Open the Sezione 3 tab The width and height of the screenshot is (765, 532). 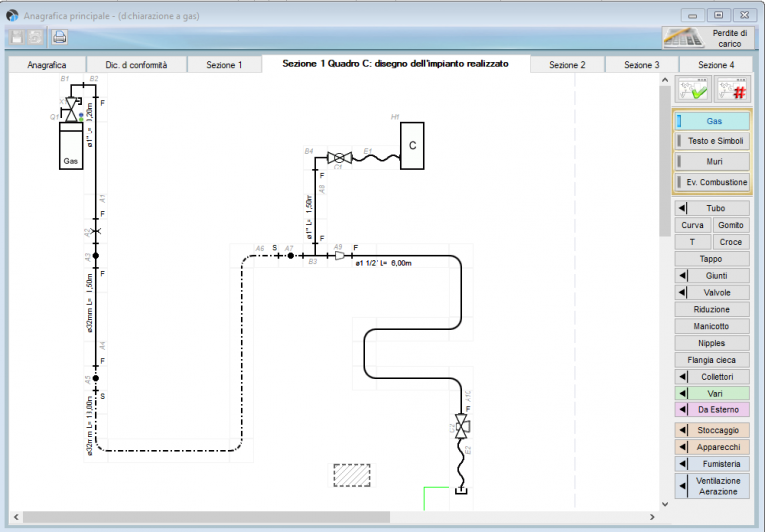(641, 65)
